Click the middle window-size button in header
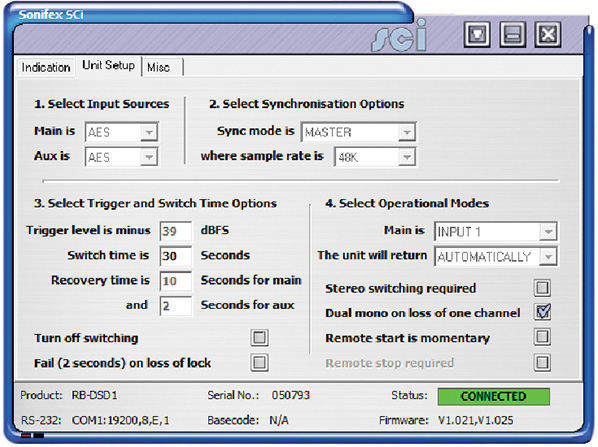The height and width of the screenshot is (447, 598). [513, 34]
